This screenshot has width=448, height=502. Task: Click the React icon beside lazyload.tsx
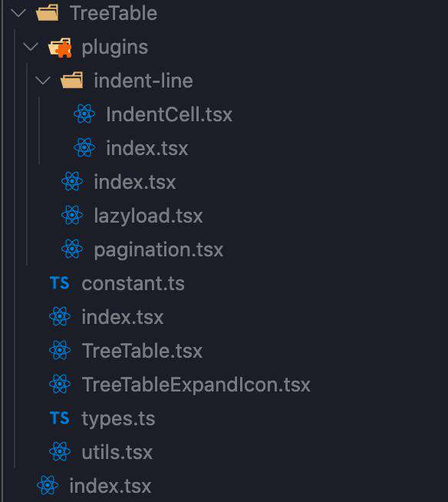72,215
